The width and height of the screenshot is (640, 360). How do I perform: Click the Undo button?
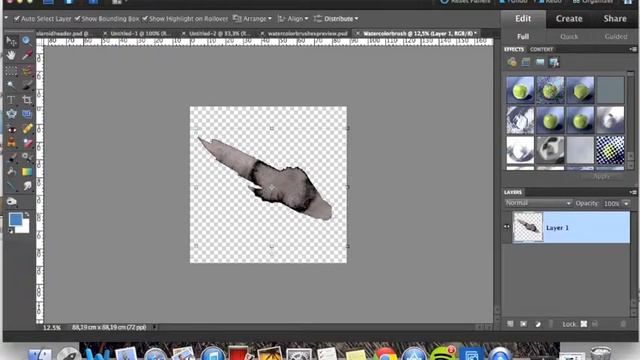pyautogui.click(x=514, y=2)
